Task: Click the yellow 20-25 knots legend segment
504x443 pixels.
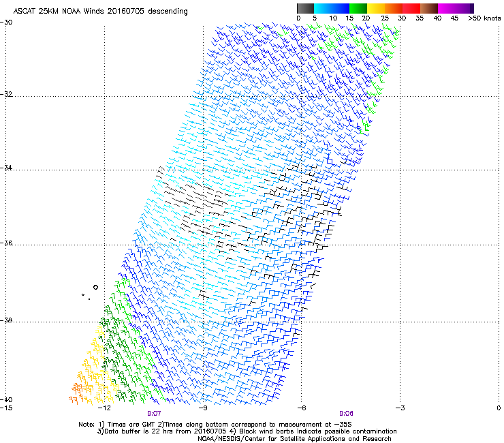Action: point(376,8)
